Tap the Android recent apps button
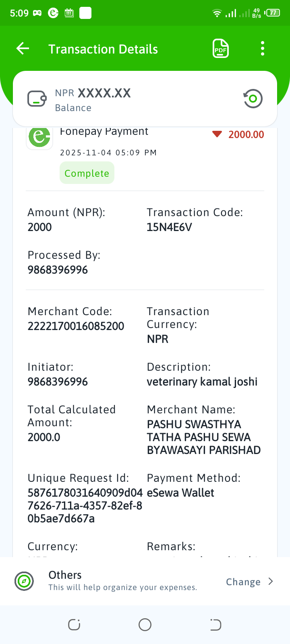Screen dimensions: 290x644 (x=74, y=625)
